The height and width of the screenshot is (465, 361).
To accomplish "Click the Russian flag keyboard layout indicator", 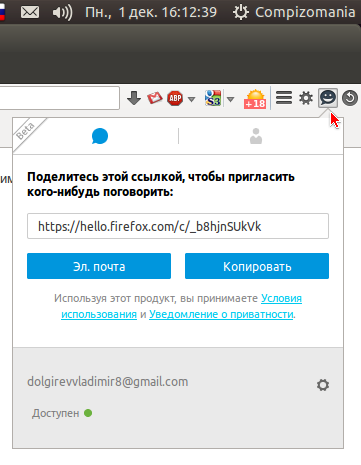I will (2, 13).
